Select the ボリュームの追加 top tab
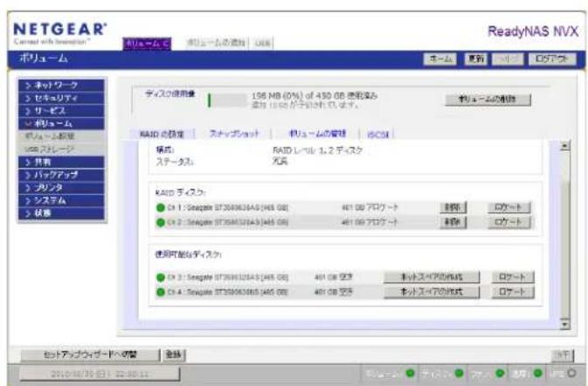 216,43
